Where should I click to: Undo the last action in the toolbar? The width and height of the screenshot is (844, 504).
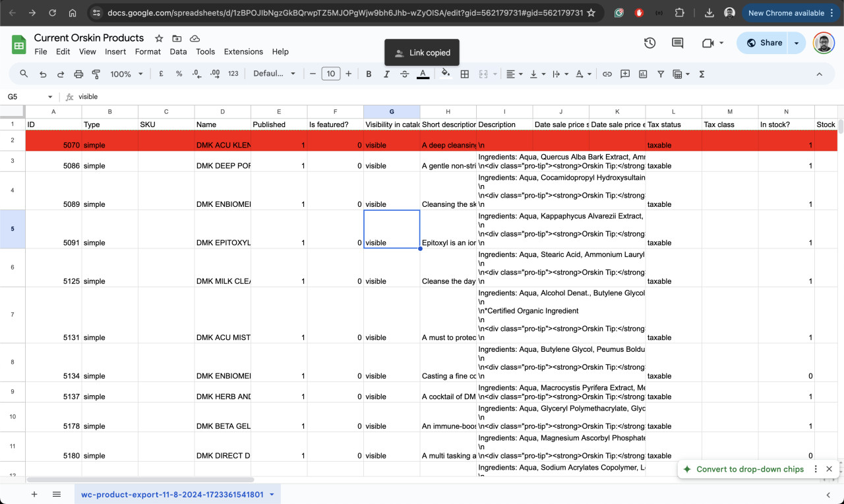[43, 74]
